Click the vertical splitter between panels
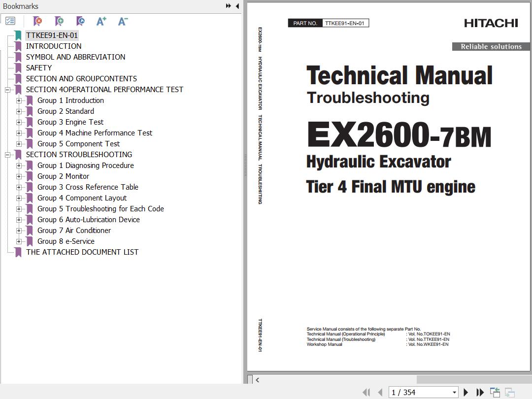The height and width of the screenshot is (399, 532). click(x=245, y=166)
